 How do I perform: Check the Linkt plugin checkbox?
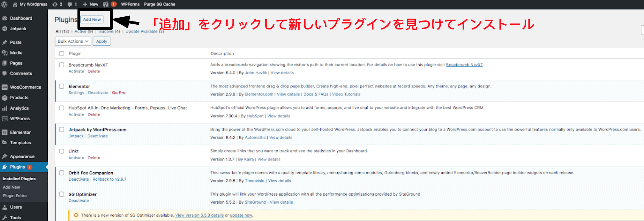61,151
